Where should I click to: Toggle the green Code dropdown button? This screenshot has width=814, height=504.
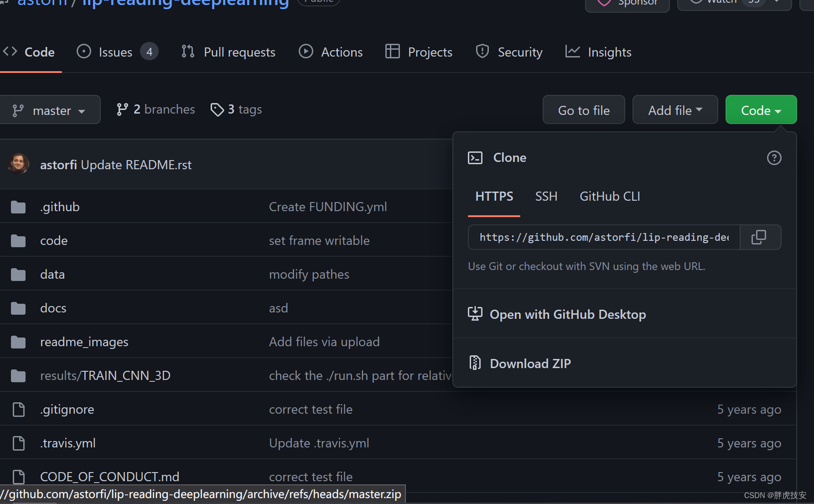761,110
